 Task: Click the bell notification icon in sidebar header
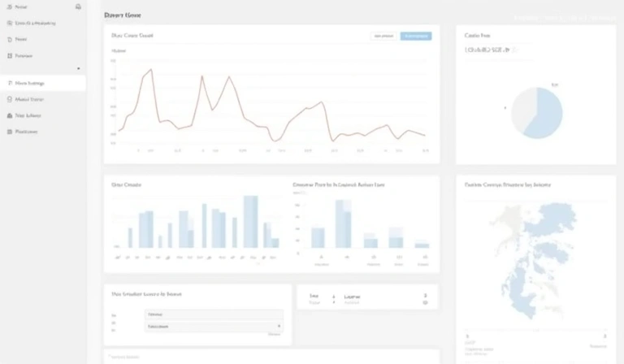pos(78,6)
